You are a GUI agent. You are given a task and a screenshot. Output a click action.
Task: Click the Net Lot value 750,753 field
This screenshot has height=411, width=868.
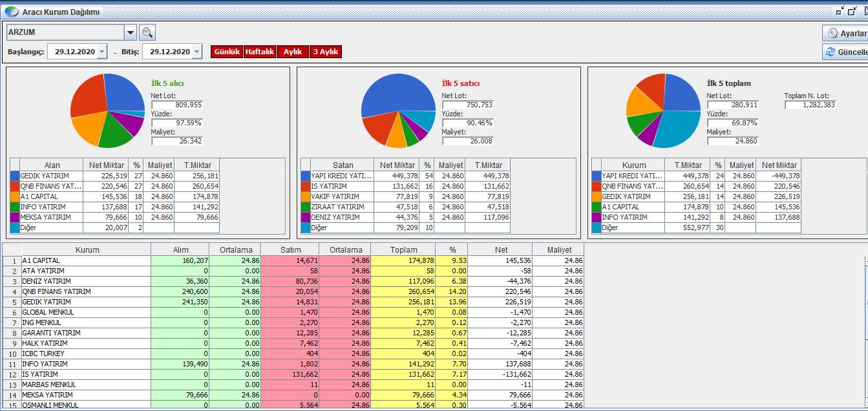[x=468, y=105]
